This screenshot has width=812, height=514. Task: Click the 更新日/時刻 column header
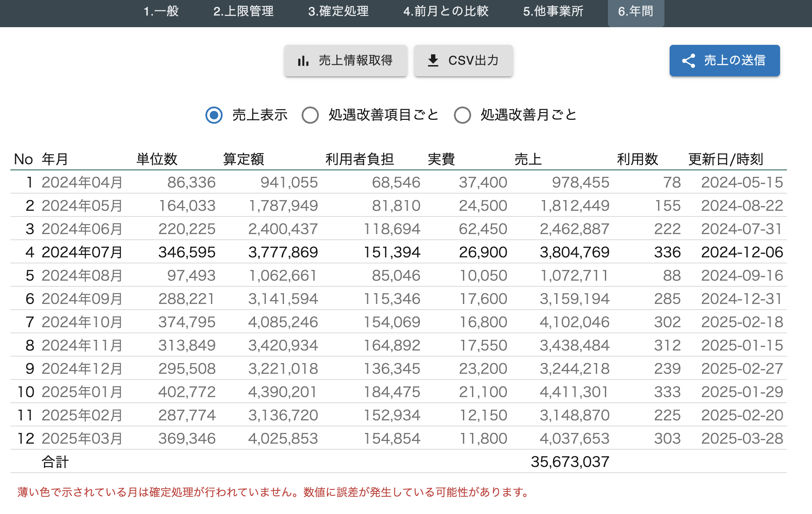point(726,159)
